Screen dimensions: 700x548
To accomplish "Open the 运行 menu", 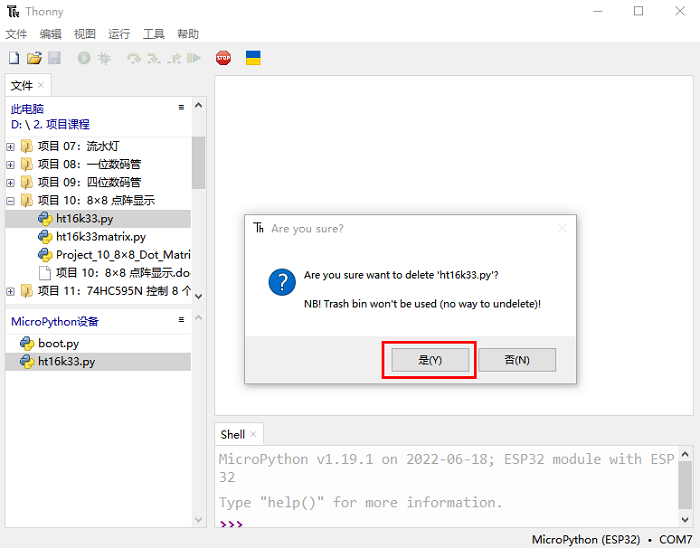I will coord(119,34).
